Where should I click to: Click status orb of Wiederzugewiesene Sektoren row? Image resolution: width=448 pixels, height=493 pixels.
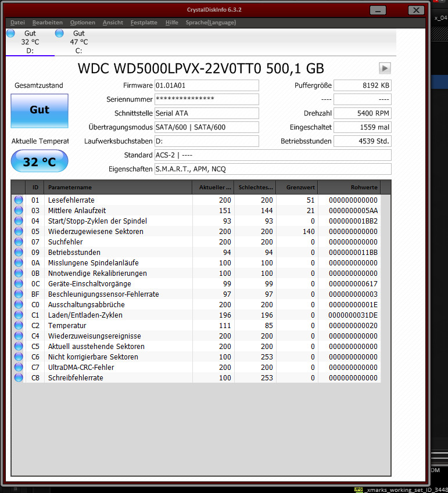(19, 231)
